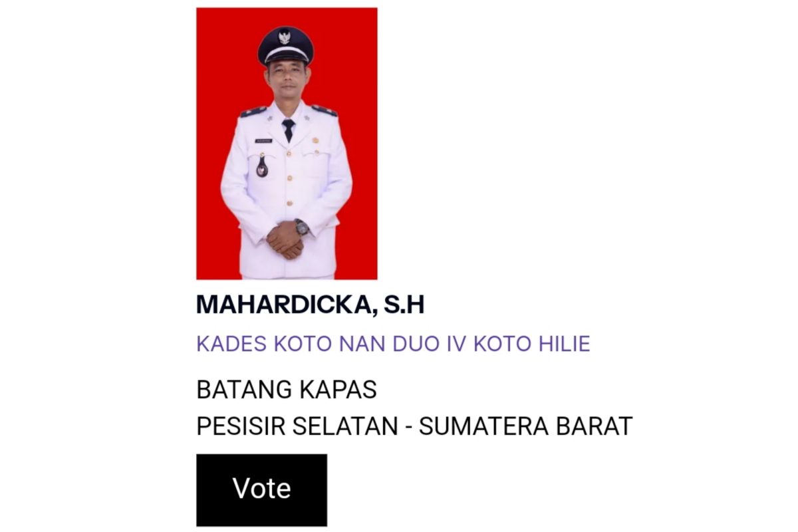Click the SUMATERA BARAT province text

point(525,426)
